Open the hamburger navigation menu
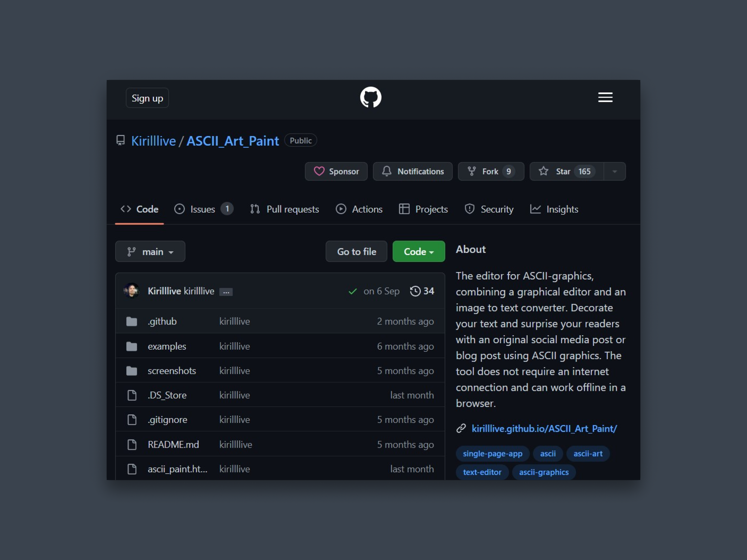Image resolution: width=747 pixels, height=560 pixels. pos(605,98)
